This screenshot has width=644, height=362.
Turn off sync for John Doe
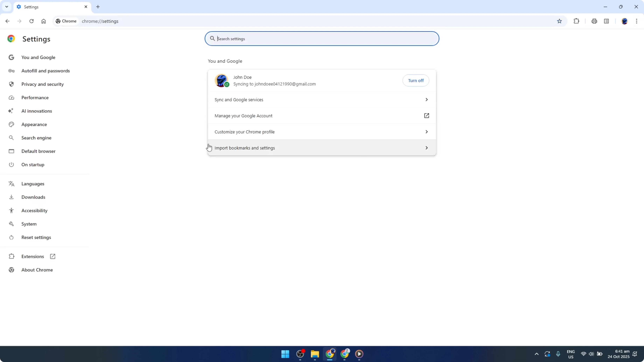click(416, 80)
